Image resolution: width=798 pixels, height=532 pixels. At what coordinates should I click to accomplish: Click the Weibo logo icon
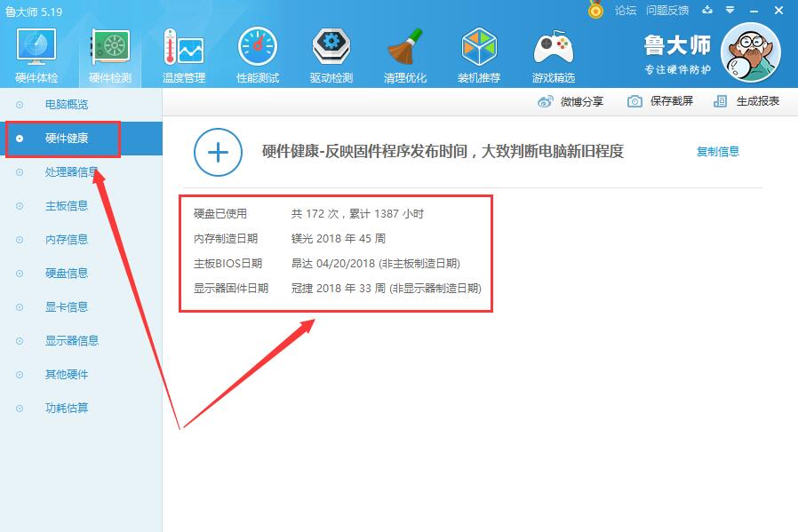tap(545, 102)
